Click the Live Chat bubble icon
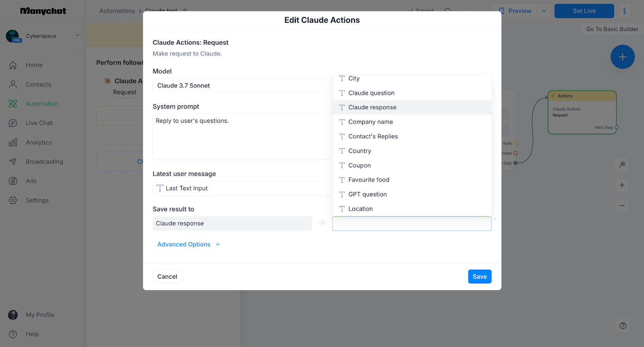 point(13,123)
